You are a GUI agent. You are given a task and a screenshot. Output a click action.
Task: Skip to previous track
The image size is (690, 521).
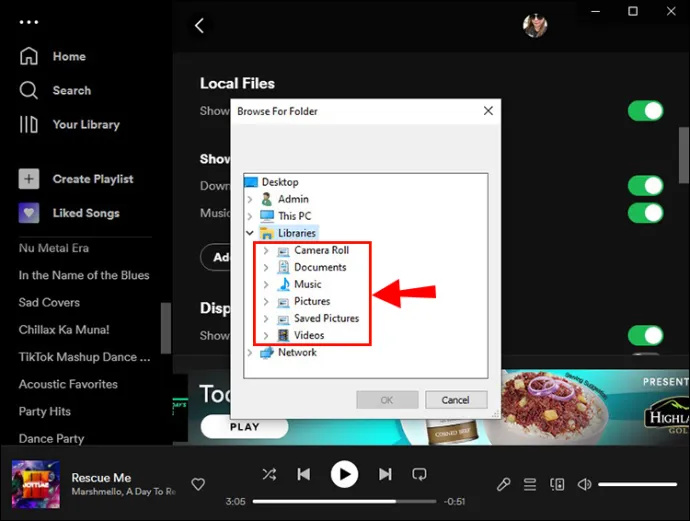[304, 474]
